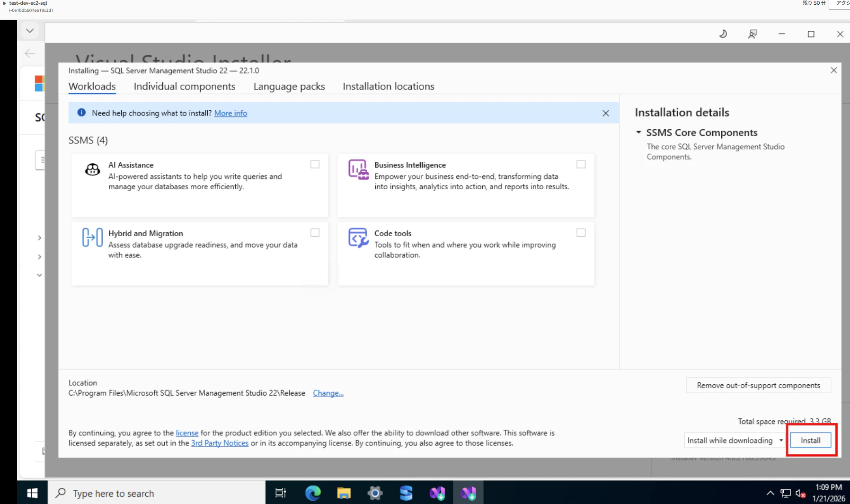Click the network icon in the system tray
This screenshot has height=504, width=850.
click(x=786, y=494)
